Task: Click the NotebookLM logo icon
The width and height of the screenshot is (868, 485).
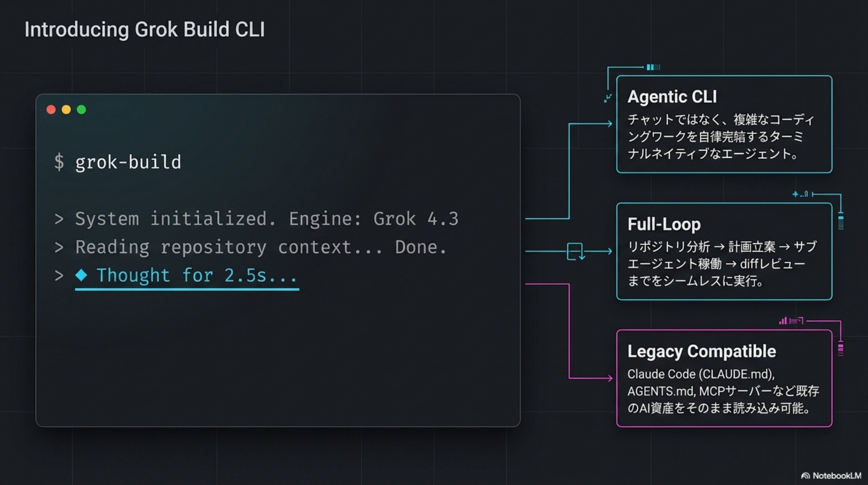Action: (805, 476)
